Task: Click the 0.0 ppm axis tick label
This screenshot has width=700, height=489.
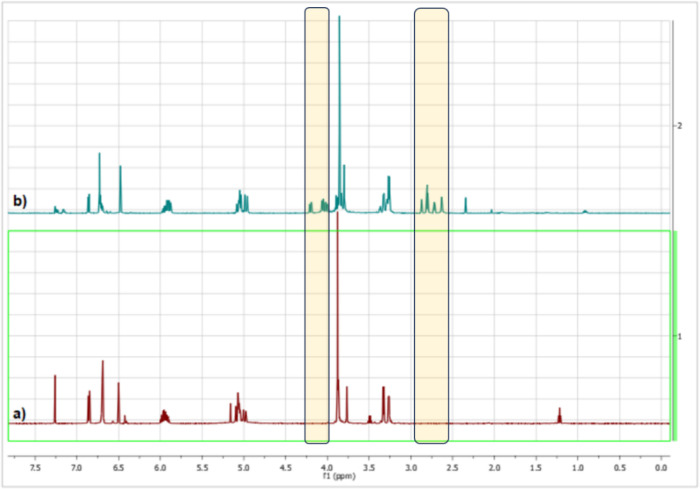Action: [661, 468]
